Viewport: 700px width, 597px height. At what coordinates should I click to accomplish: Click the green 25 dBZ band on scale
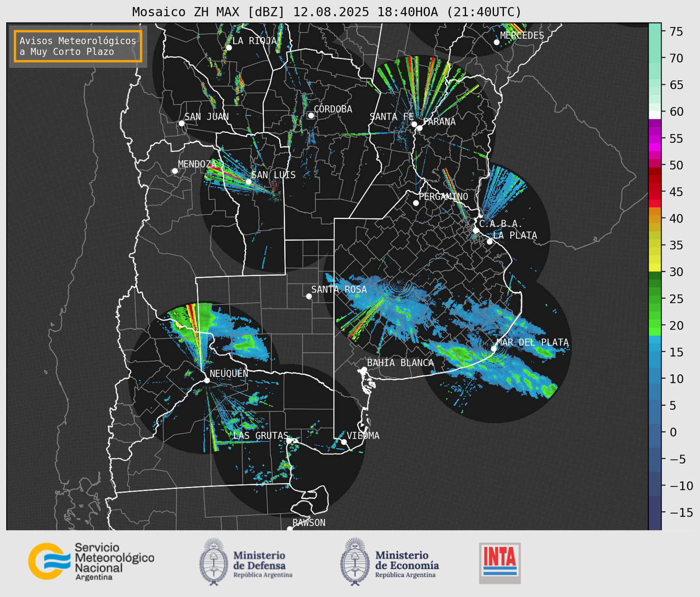(x=655, y=298)
